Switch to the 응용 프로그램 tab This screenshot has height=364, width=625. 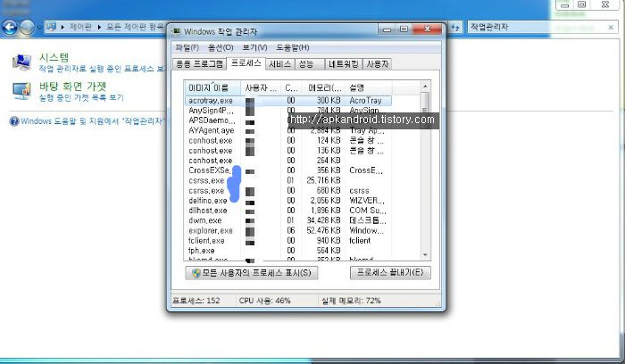click(x=200, y=64)
